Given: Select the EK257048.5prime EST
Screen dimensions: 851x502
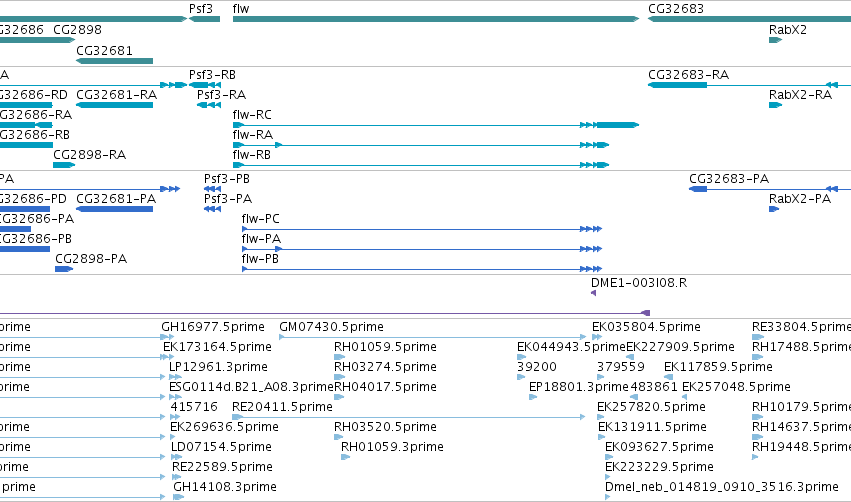Looking at the screenshot, I should coord(736,387).
